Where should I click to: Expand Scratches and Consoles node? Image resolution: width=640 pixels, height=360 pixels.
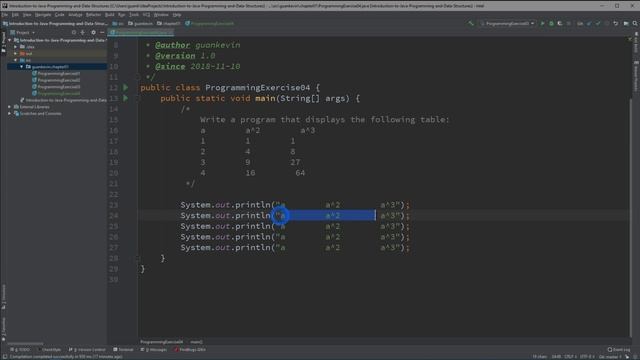point(10,113)
